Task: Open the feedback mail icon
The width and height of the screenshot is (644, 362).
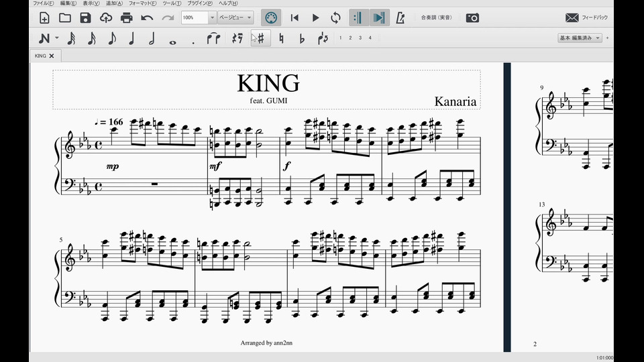Action: tap(572, 17)
